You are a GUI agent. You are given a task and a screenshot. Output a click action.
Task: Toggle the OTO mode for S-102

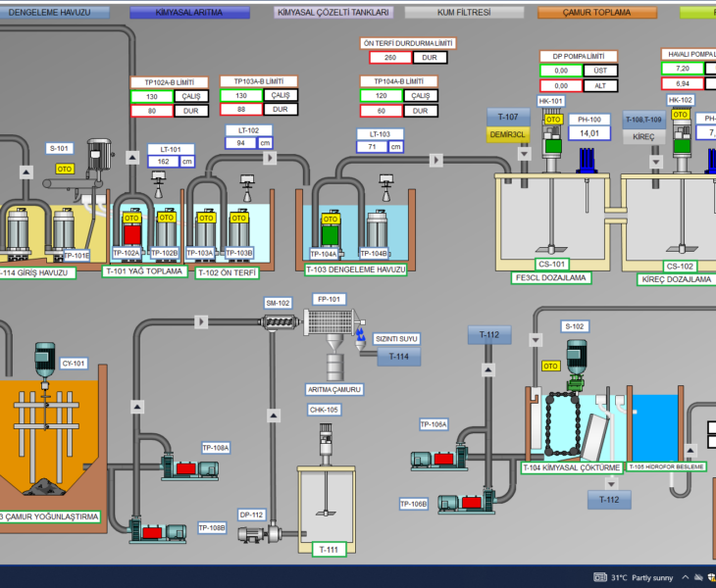(x=551, y=366)
